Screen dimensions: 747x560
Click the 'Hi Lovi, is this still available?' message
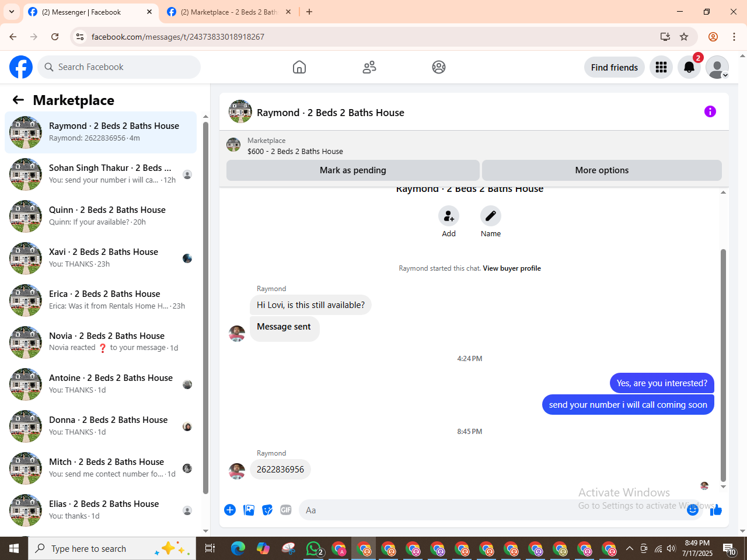click(310, 305)
